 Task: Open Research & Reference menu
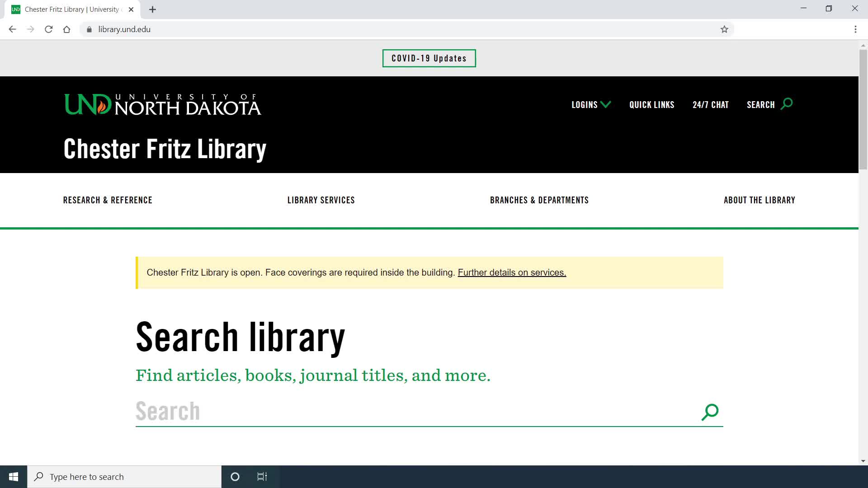108,200
